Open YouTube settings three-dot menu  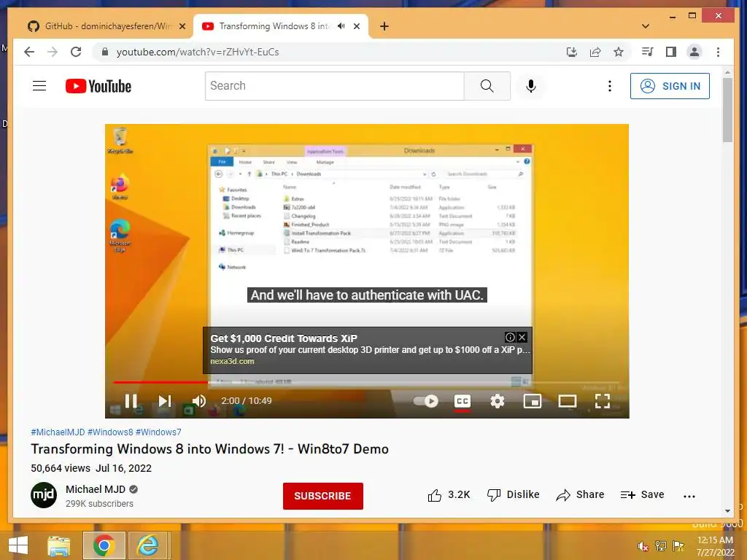click(x=609, y=86)
